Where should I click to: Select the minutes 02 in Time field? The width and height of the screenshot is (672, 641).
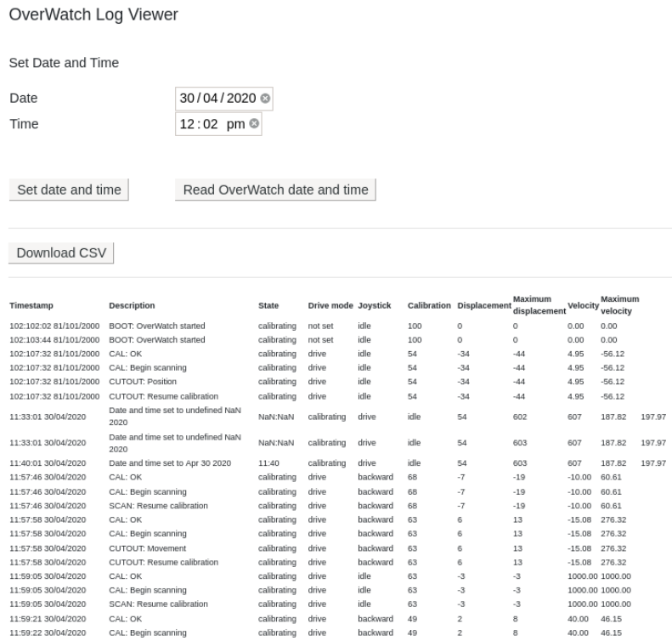pyautogui.click(x=211, y=124)
